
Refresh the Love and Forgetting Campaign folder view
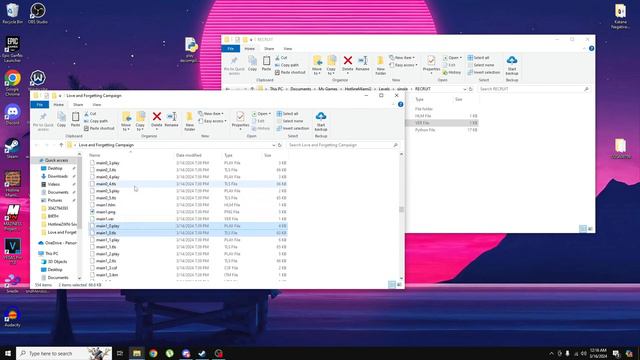tap(280, 145)
